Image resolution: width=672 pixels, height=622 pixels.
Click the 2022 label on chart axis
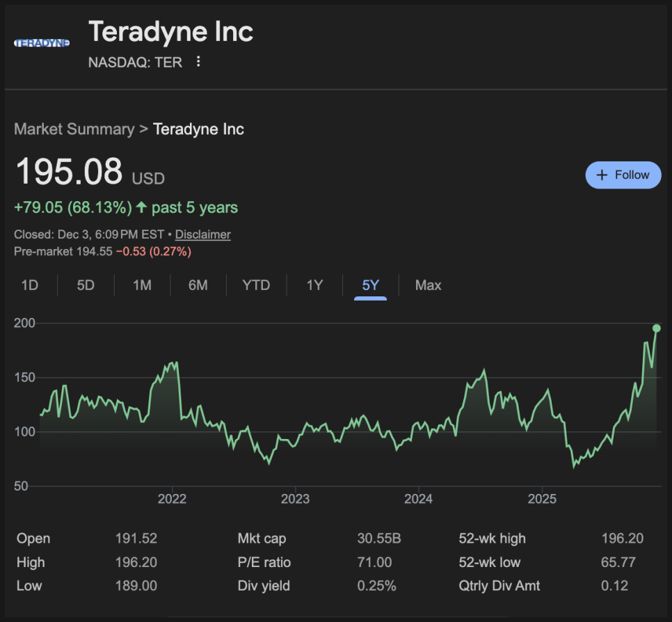click(x=172, y=499)
